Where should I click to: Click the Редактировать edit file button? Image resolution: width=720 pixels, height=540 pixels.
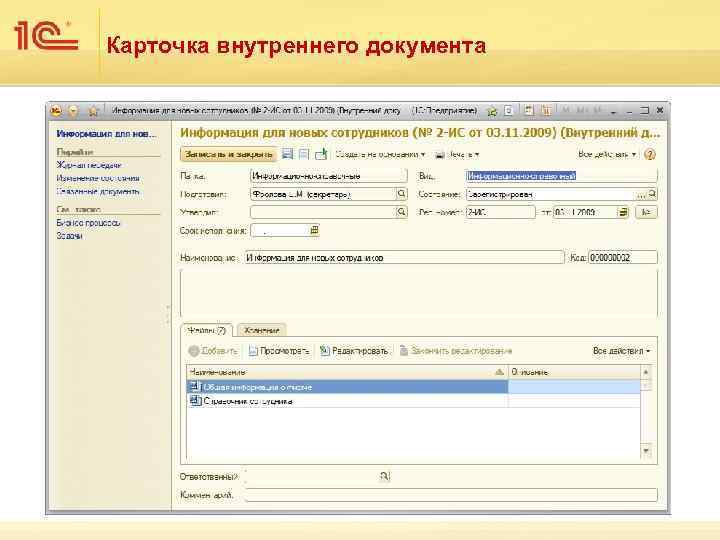354,351
